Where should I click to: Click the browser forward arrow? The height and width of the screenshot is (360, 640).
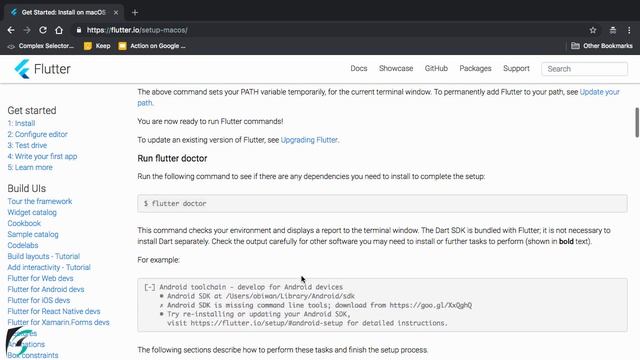point(27,30)
